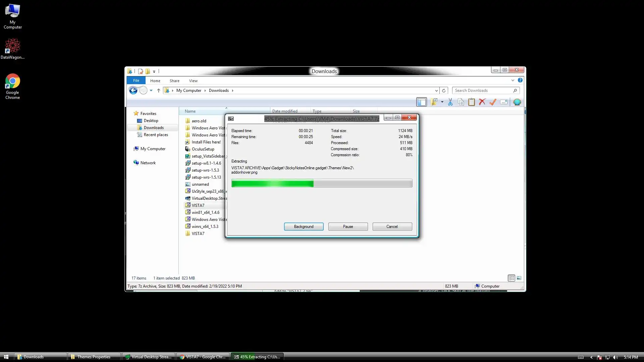Click the Copy toolbar icon

461,102
